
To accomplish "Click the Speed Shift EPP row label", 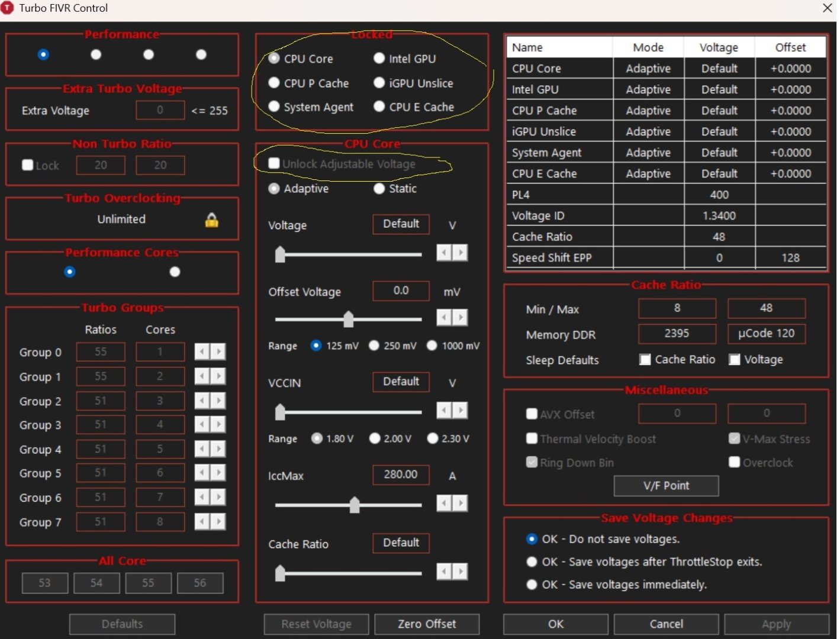I will click(552, 258).
